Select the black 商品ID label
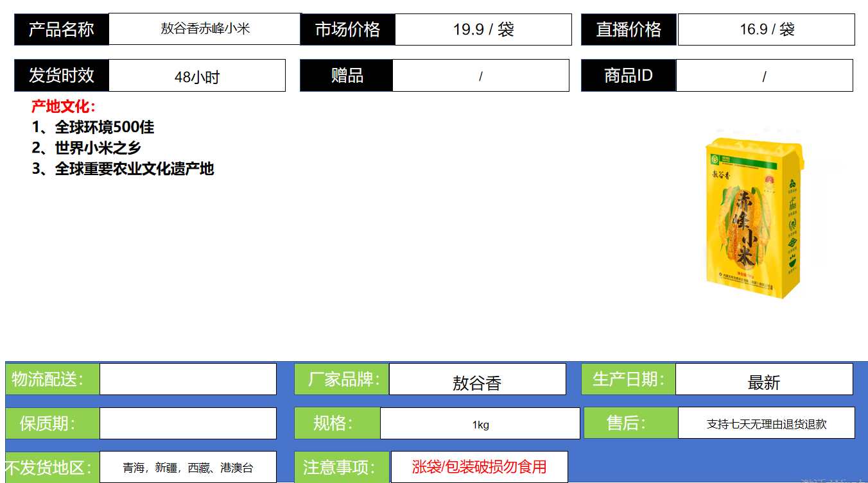This screenshot has width=868, height=483. click(x=628, y=76)
